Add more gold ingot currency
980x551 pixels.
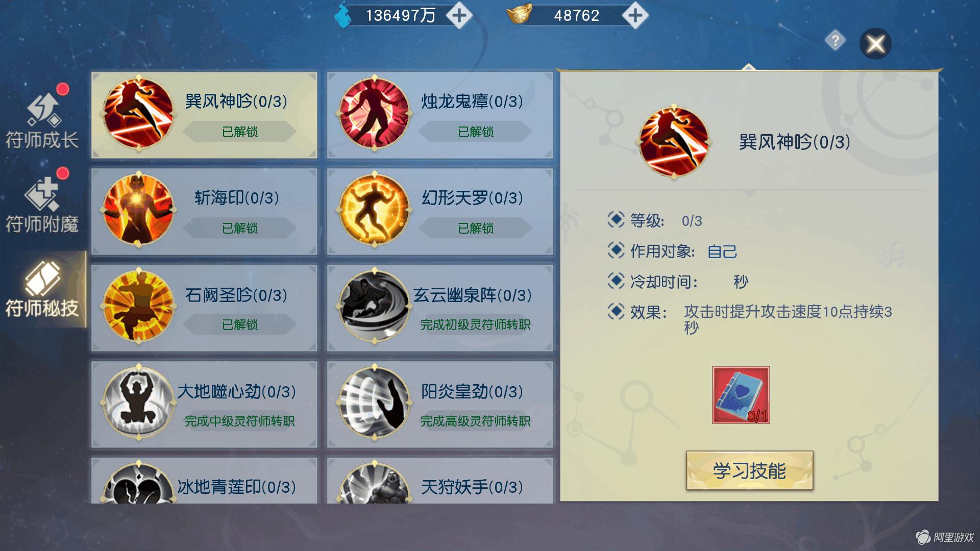(x=635, y=16)
